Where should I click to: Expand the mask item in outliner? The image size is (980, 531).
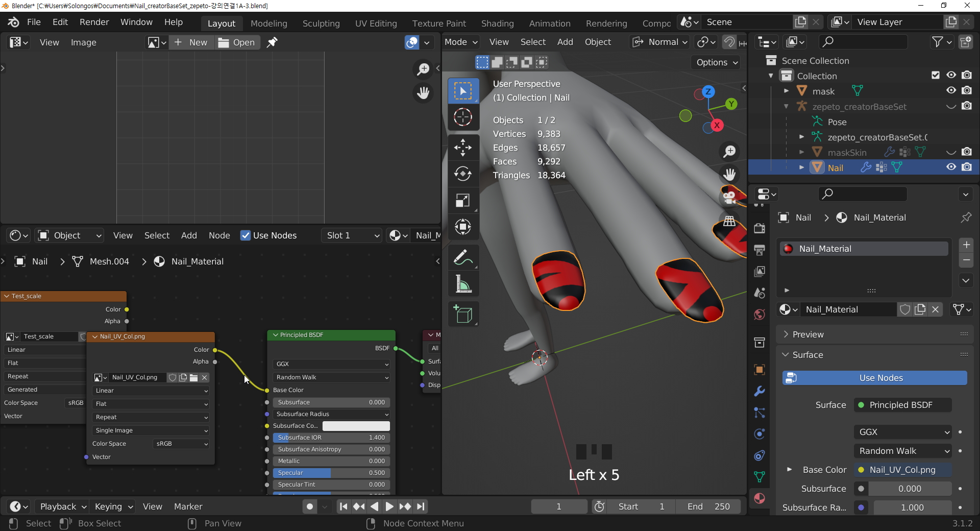coord(787,91)
